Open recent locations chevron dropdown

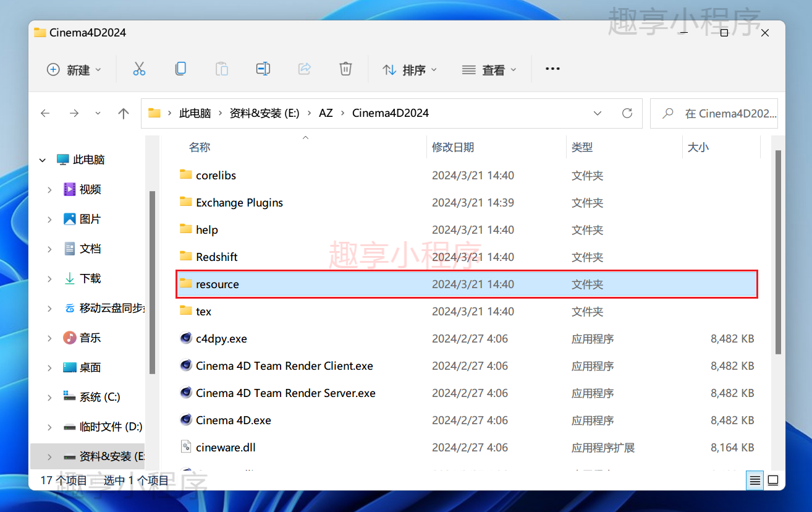click(98, 113)
